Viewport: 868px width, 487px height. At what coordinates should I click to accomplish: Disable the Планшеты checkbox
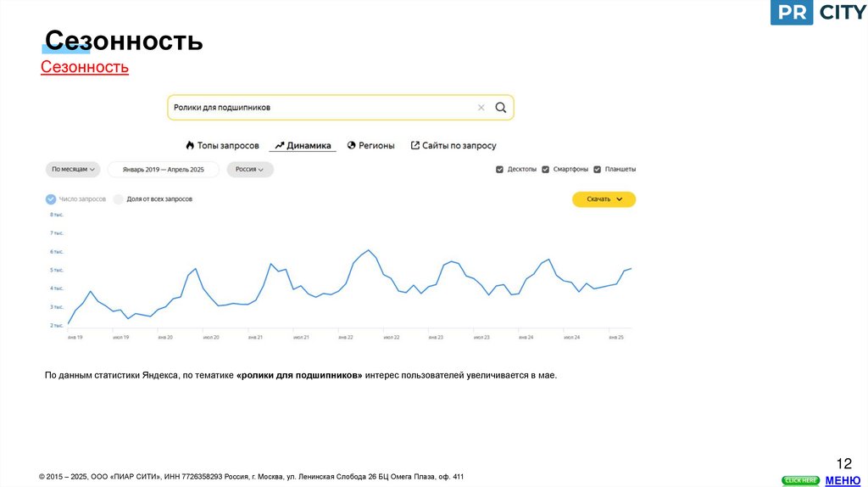coord(598,170)
